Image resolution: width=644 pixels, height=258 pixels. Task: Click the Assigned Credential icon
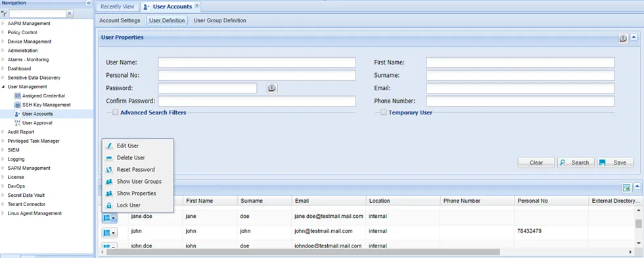pos(17,96)
